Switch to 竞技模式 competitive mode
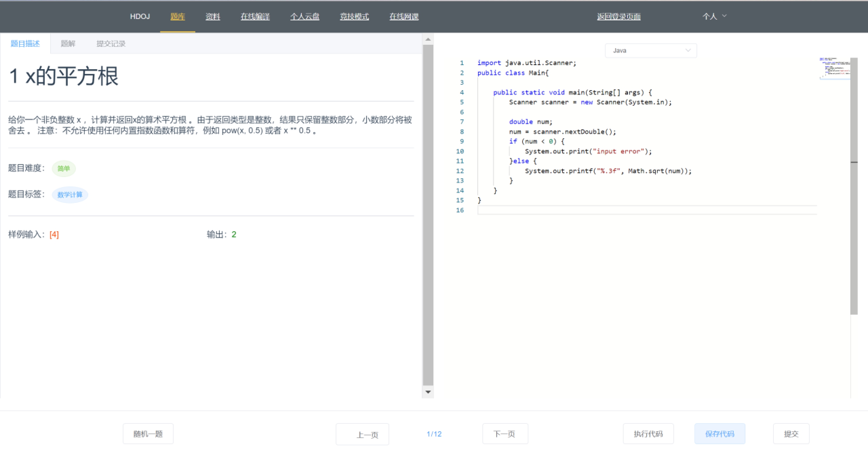This screenshot has height=474, width=868. pyautogui.click(x=354, y=16)
